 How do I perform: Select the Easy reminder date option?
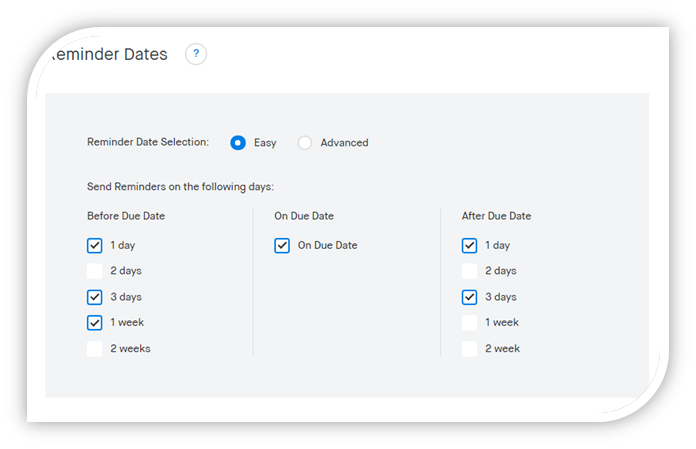(x=238, y=143)
